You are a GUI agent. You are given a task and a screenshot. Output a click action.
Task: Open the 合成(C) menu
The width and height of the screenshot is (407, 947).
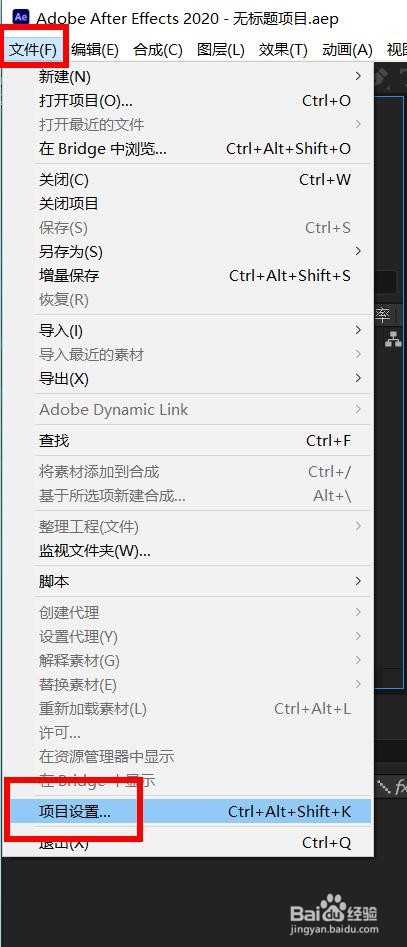pos(158,50)
